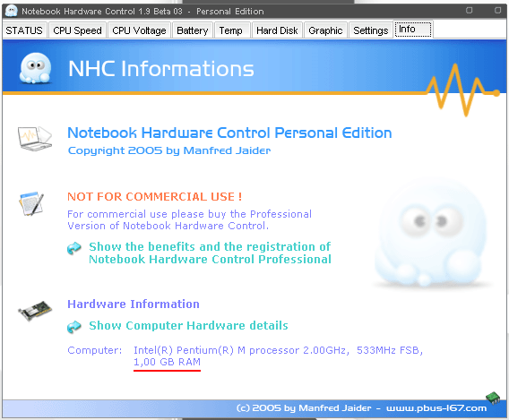Click arrow icon beside hardware details link

(x=74, y=327)
